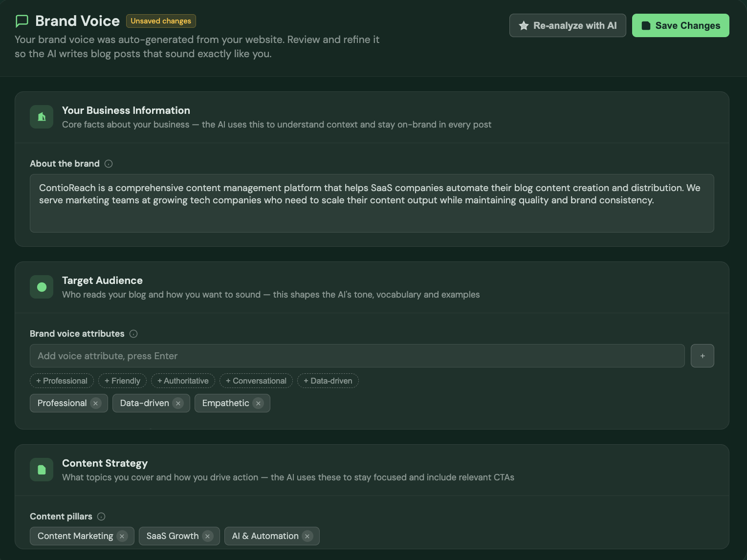Remove the Content Marketing pillar
This screenshot has width=747, height=560.
coord(122,536)
